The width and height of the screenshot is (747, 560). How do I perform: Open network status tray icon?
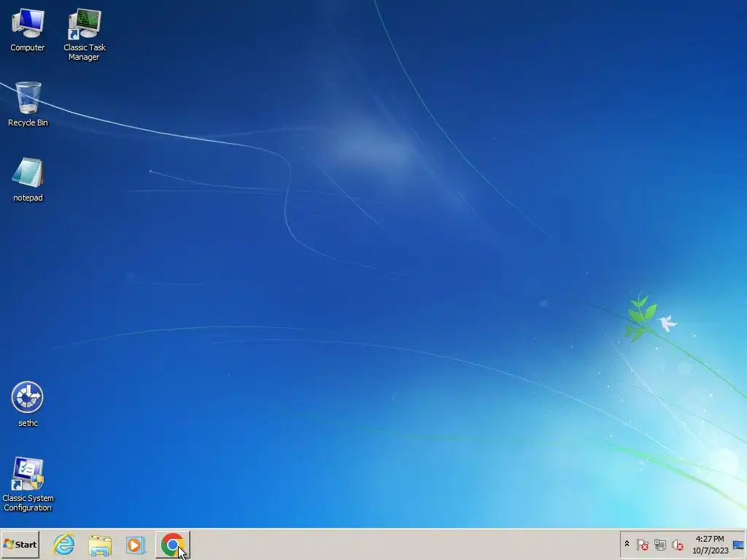pos(659,544)
